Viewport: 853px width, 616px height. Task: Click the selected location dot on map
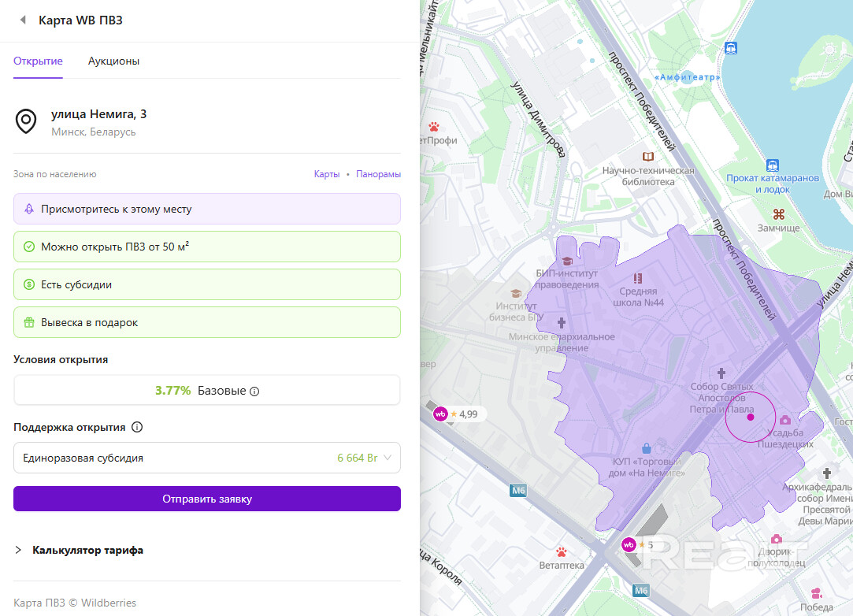point(751,417)
